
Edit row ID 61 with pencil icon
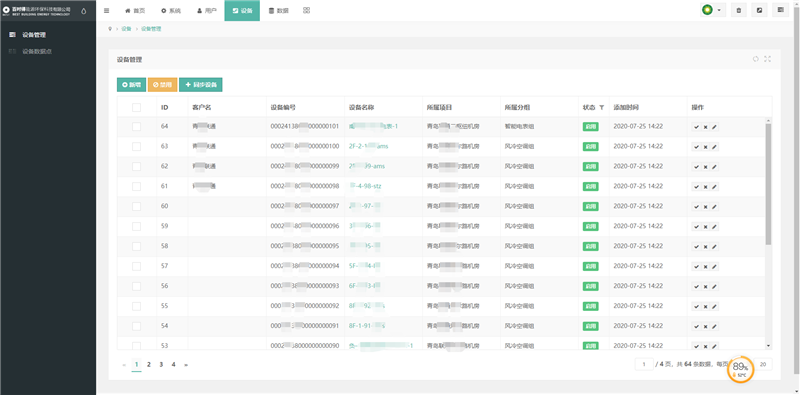pyautogui.click(x=714, y=187)
